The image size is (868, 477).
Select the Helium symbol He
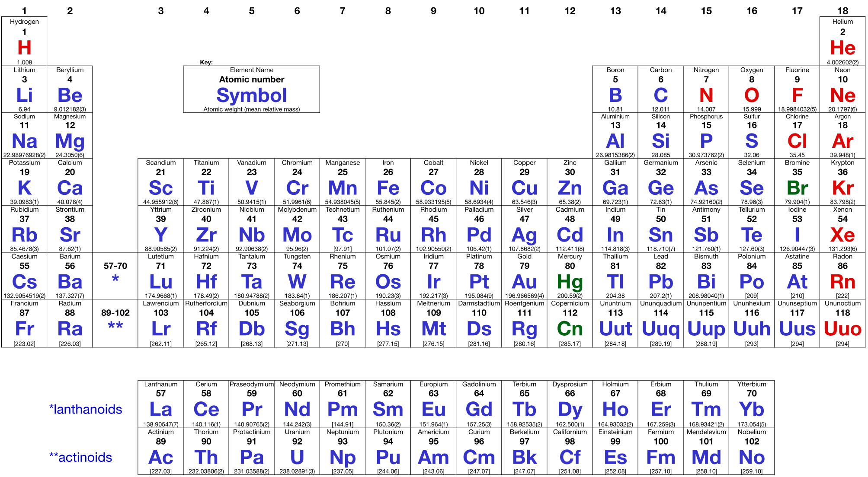click(842, 48)
